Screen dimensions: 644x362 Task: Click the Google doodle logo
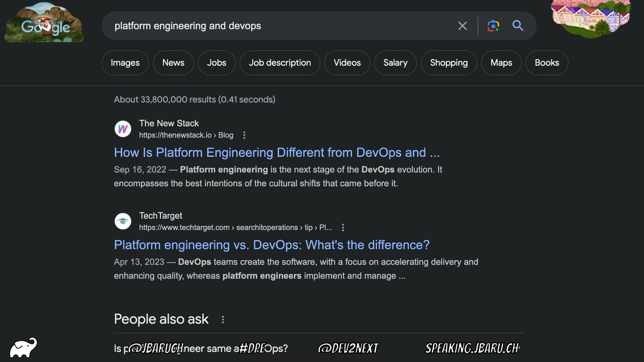pyautogui.click(x=44, y=23)
